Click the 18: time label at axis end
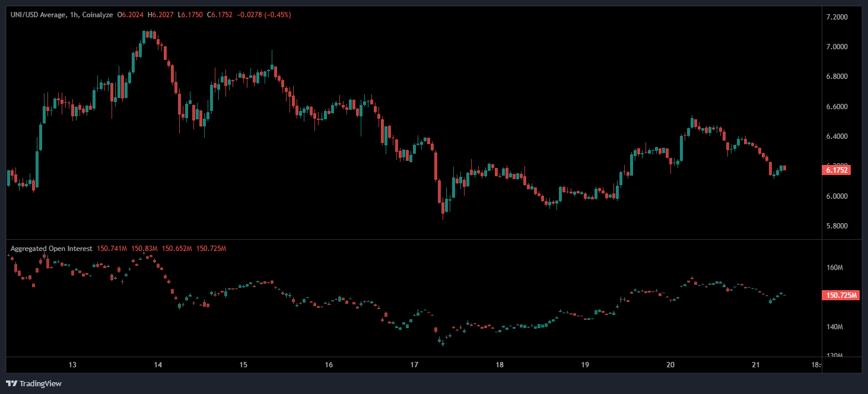Screen dimensions: 868x394 tap(816, 365)
